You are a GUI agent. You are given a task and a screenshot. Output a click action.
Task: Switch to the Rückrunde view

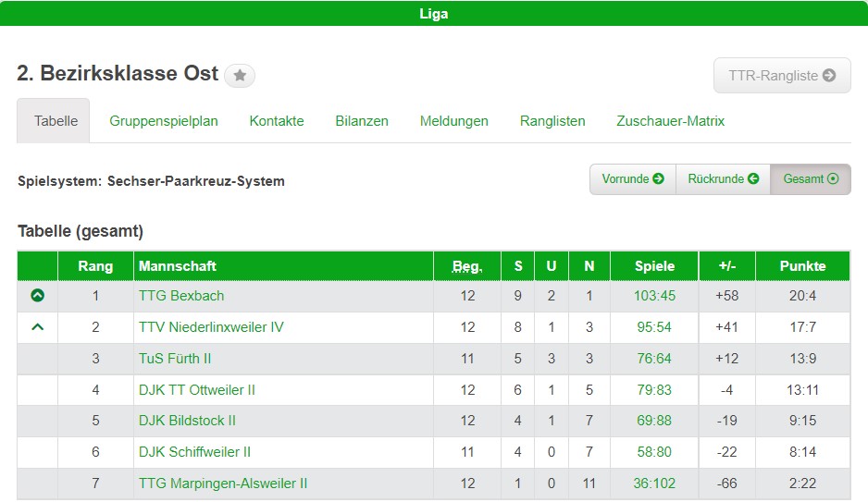click(723, 179)
